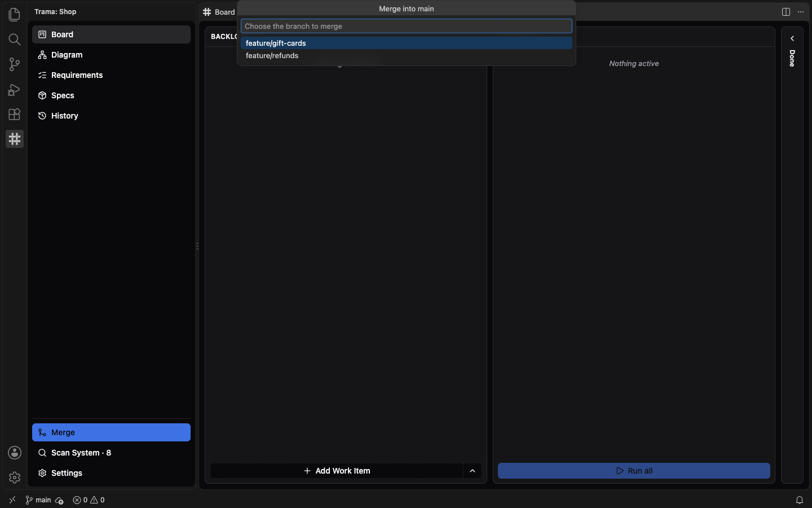Viewport: 812px width, 508px height.
Task: Click the Merge button
Action: click(x=111, y=432)
